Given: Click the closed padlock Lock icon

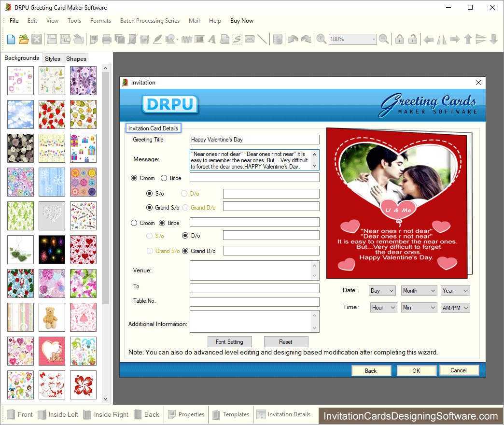Looking at the screenshot, I should coord(400,39).
